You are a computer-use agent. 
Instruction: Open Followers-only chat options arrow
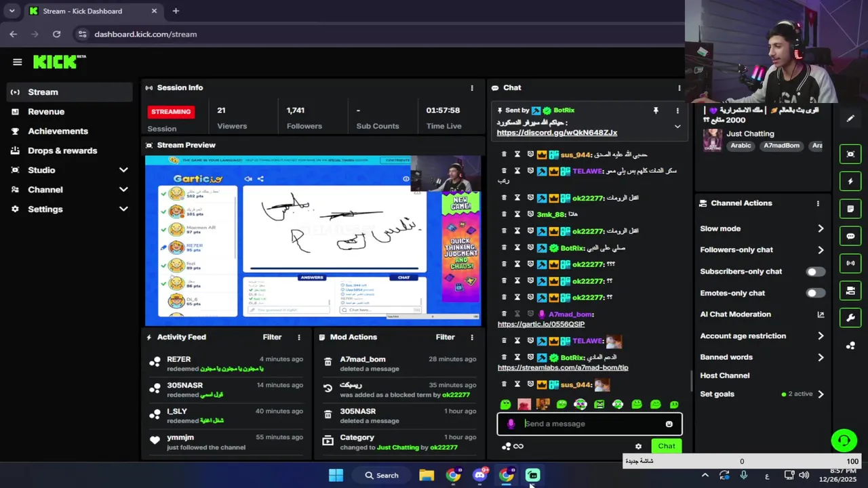click(821, 250)
